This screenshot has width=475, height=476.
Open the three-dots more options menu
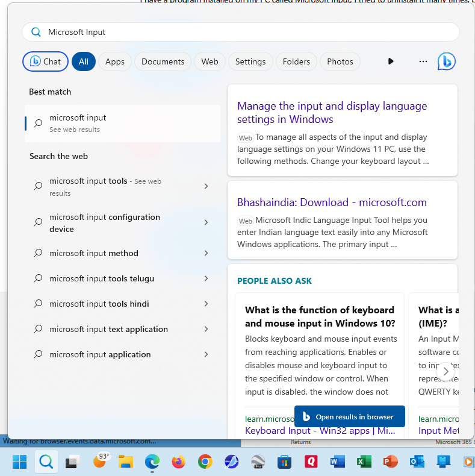[423, 61]
